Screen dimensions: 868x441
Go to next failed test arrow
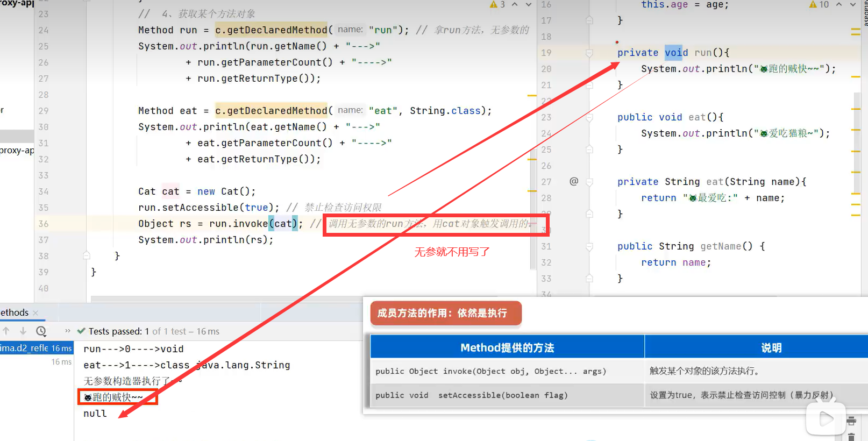23,331
